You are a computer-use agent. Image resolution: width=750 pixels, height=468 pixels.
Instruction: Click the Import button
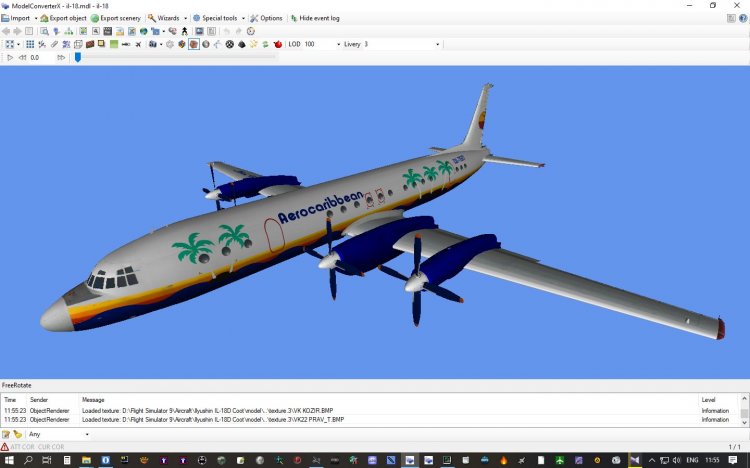click(16, 18)
